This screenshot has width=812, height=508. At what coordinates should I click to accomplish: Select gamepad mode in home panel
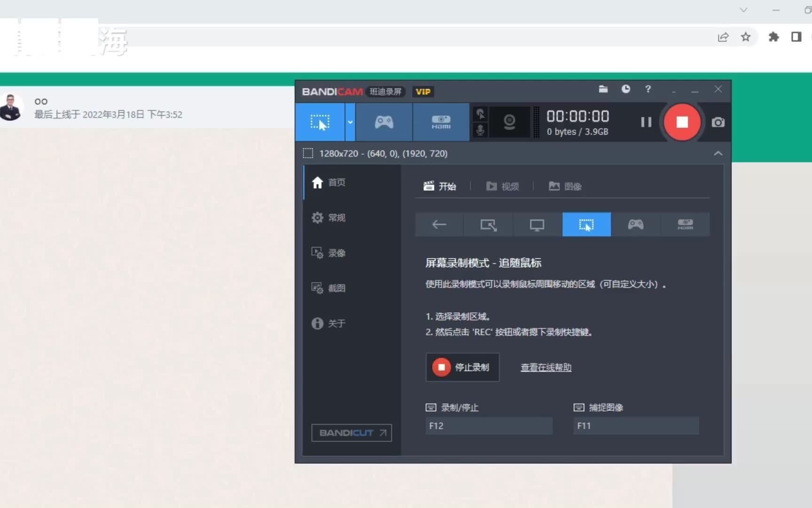[x=636, y=224]
